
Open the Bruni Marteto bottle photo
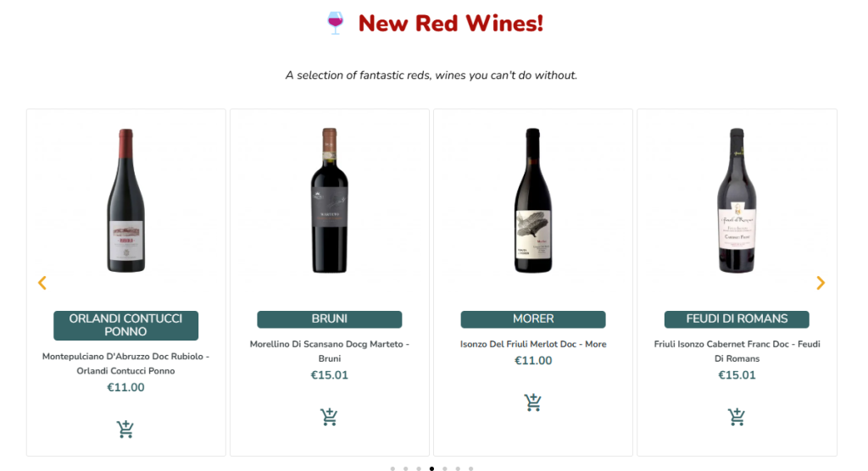click(x=330, y=200)
